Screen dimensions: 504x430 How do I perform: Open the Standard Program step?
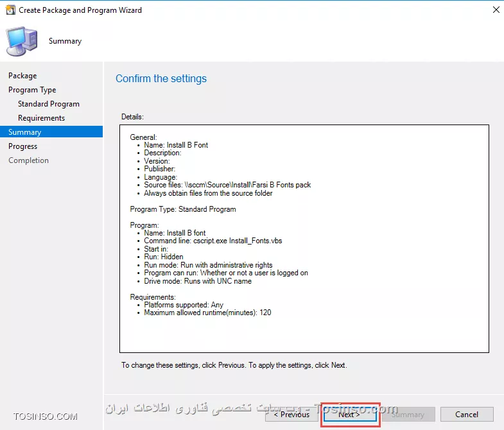point(49,104)
